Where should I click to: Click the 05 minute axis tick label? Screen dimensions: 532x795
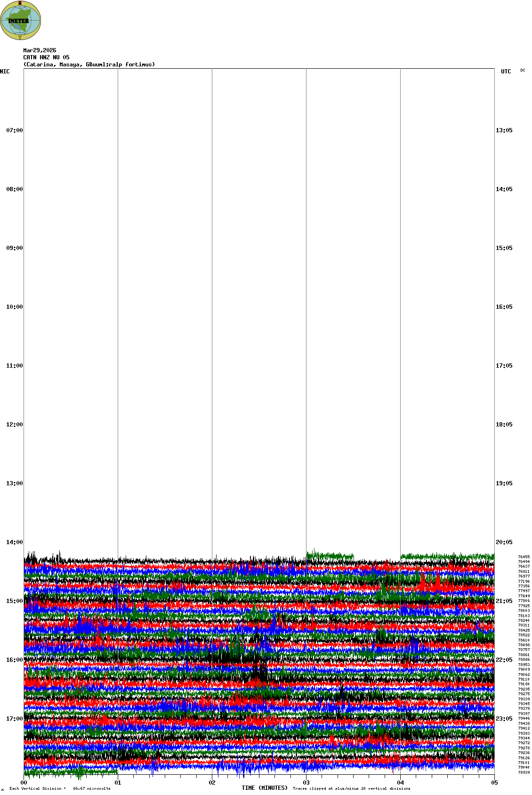tap(494, 783)
